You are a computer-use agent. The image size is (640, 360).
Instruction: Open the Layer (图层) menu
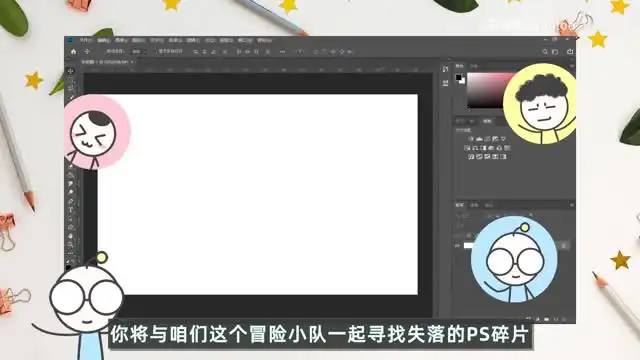[x=138, y=40]
